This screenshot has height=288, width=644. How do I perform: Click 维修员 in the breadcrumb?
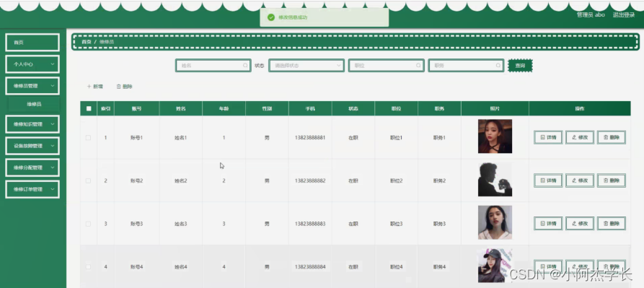pyautogui.click(x=107, y=42)
